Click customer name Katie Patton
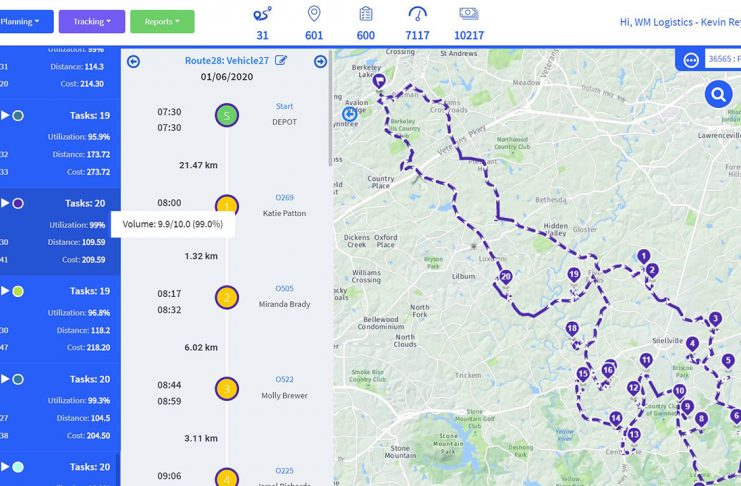 (284, 214)
